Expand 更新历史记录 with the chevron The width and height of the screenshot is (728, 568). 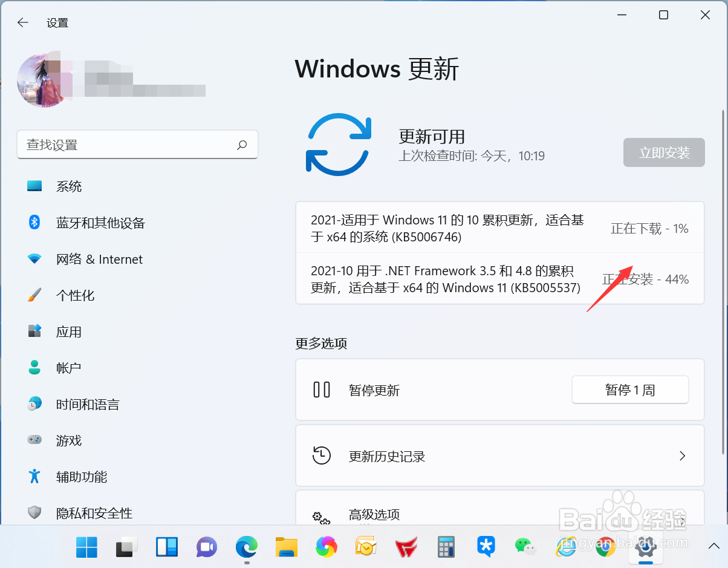click(x=683, y=455)
